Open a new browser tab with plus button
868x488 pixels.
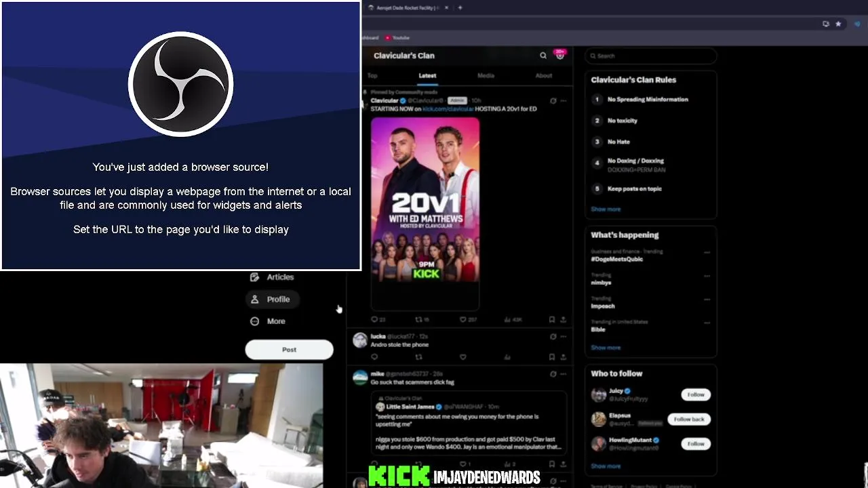(x=460, y=7)
